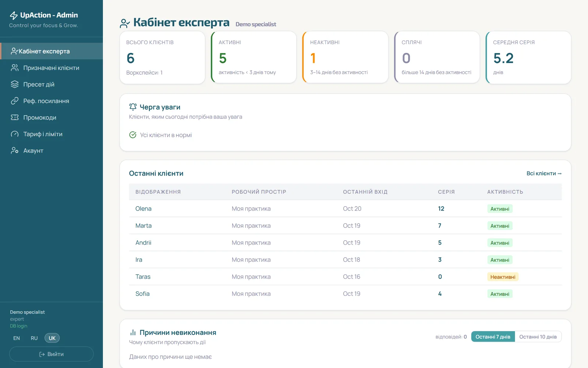Select the UK language option
The image size is (588, 368).
click(x=52, y=338)
